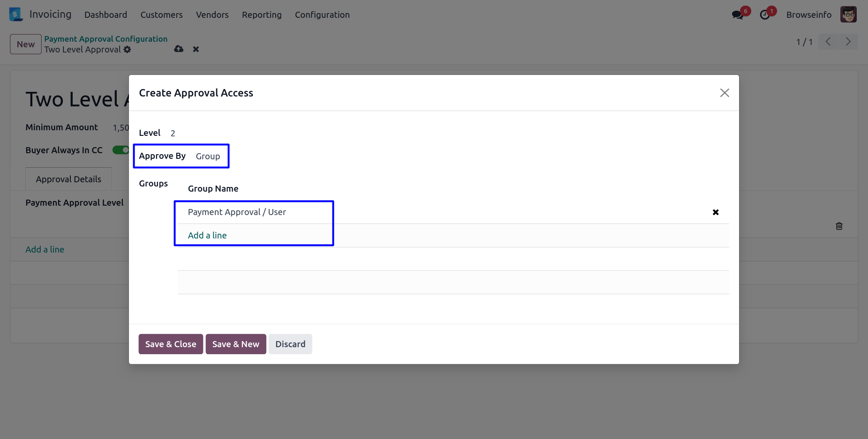Toggle the Buyer Always In CC switch
Image resolution: width=868 pixels, height=439 pixels.
[x=121, y=150]
